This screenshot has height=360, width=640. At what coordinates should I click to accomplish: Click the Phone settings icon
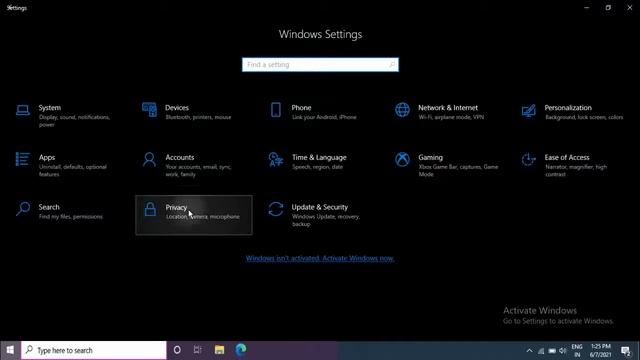(x=276, y=110)
